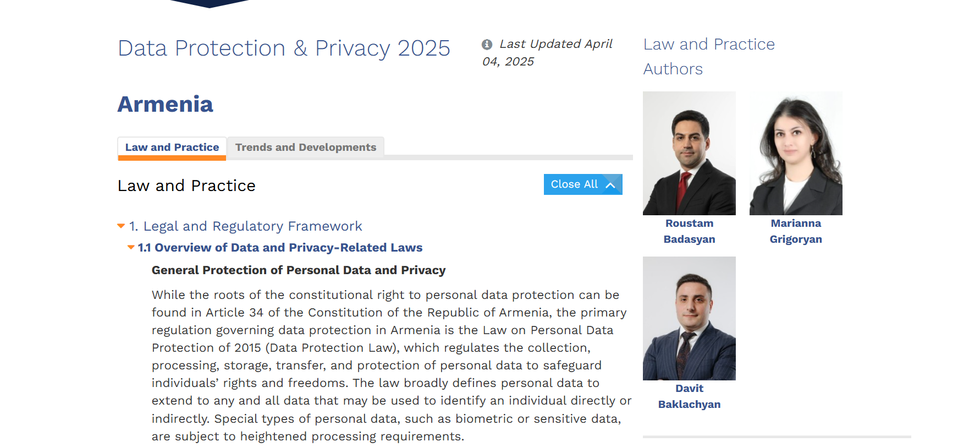Open Roustam Badasyan's author photo
The width and height of the screenshot is (980, 447).
pos(689,153)
